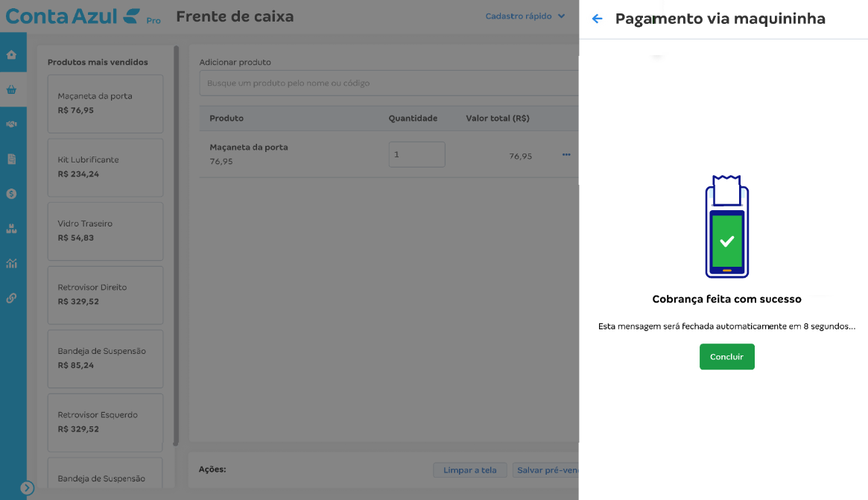Click the card machine success illustration
The width and height of the screenshot is (868, 500).
click(x=727, y=227)
